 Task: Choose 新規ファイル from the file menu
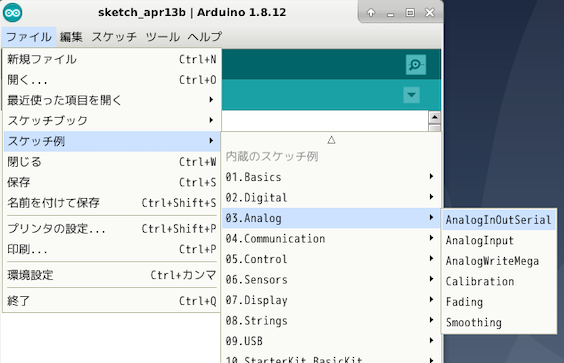tap(112, 59)
